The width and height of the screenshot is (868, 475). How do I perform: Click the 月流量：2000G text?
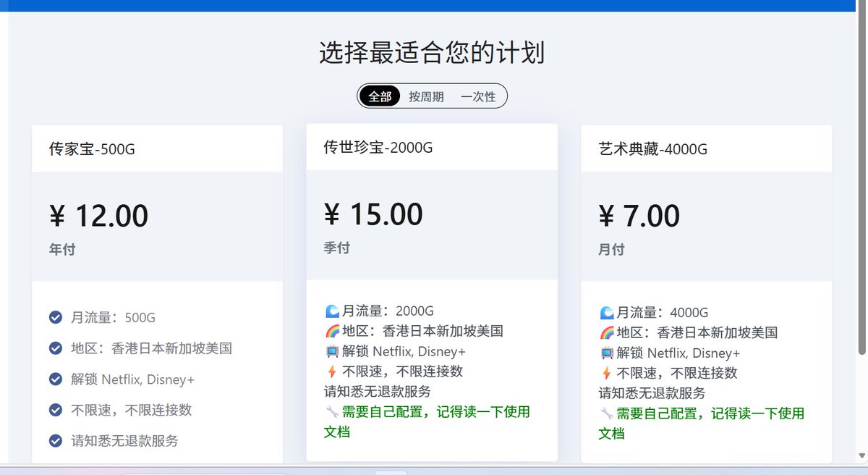[388, 311]
